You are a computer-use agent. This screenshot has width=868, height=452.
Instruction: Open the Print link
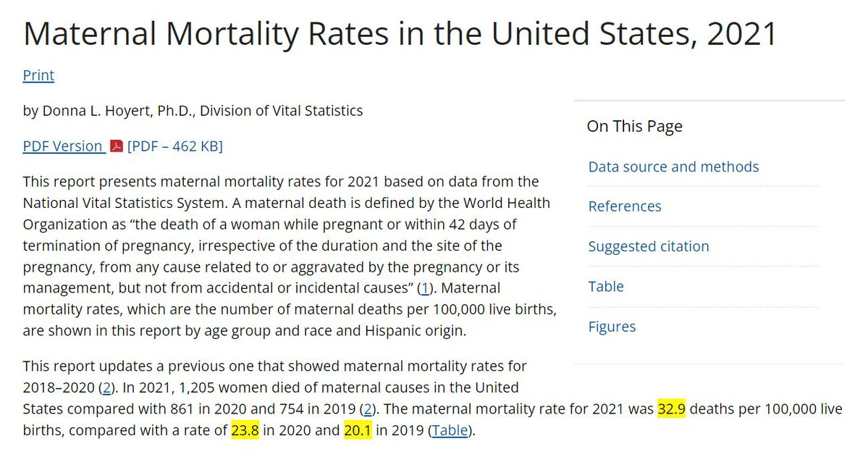coord(38,75)
